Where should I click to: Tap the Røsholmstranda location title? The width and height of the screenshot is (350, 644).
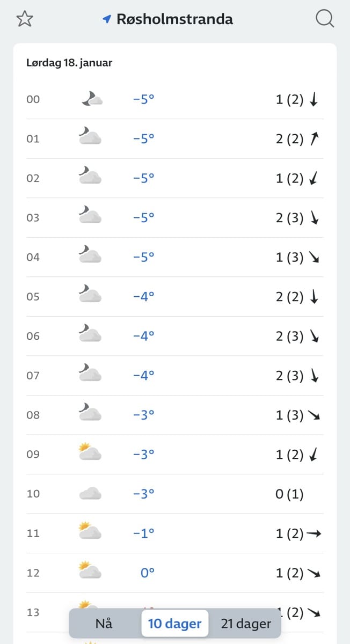(175, 19)
